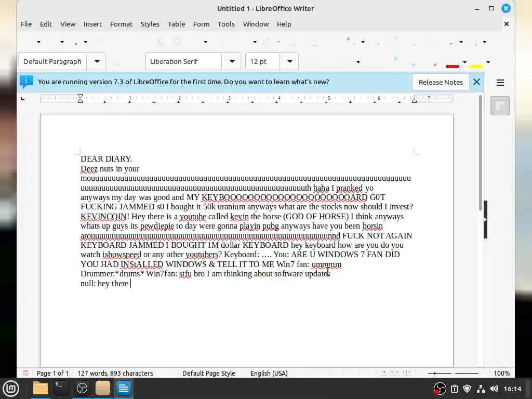
Task: Open the File menu
Action: (26, 24)
